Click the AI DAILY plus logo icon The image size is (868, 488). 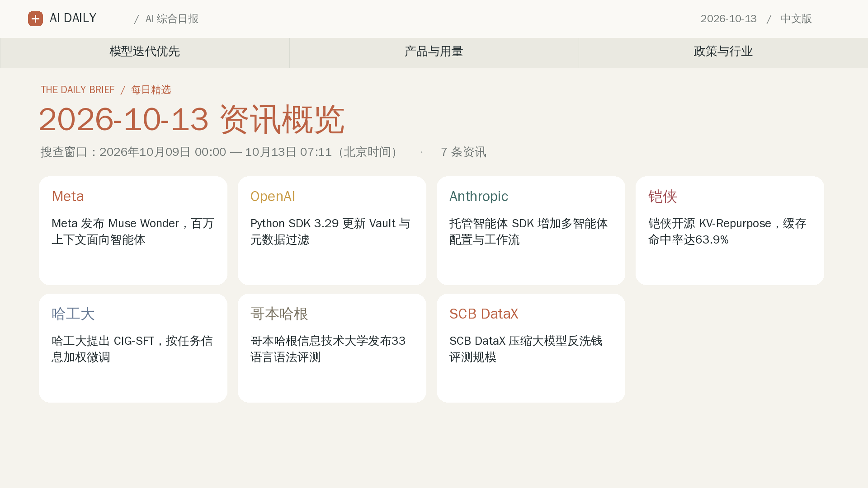click(x=35, y=19)
